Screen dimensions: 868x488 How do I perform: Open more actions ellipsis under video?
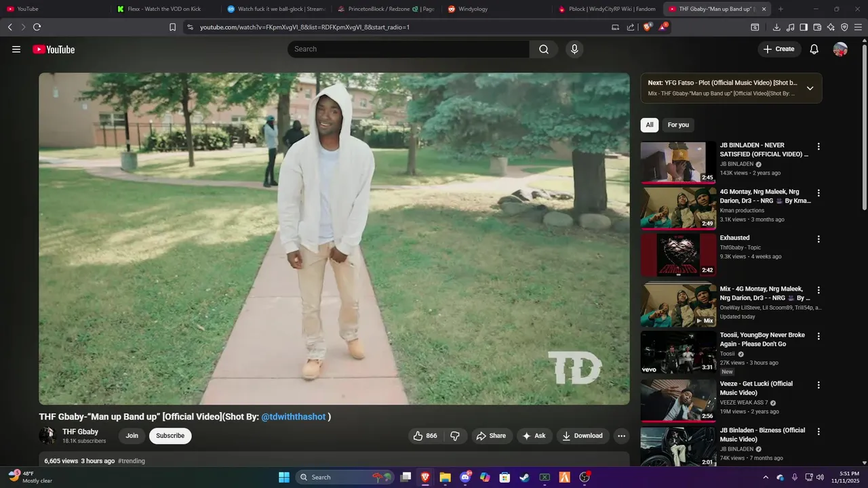pyautogui.click(x=621, y=436)
